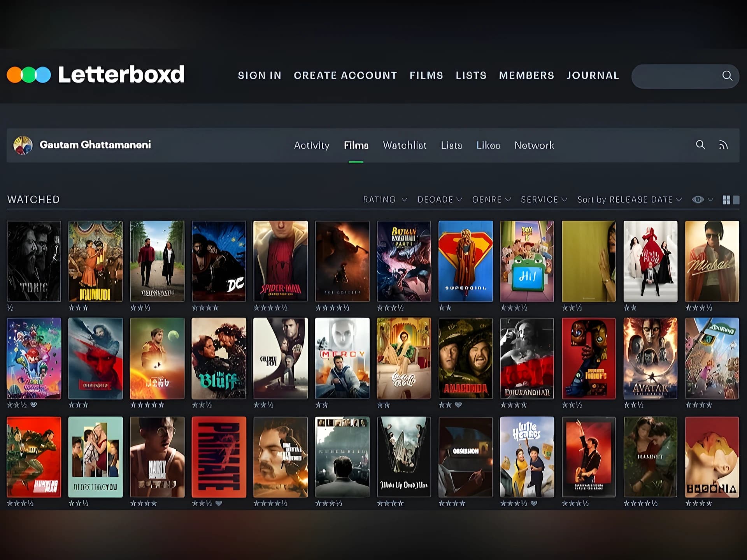The image size is (747, 560).
Task: Open the RSS feed icon
Action: click(x=723, y=145)
